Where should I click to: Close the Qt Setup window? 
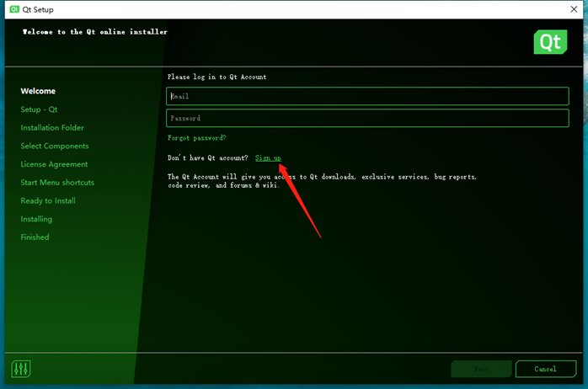pos(574,9)
